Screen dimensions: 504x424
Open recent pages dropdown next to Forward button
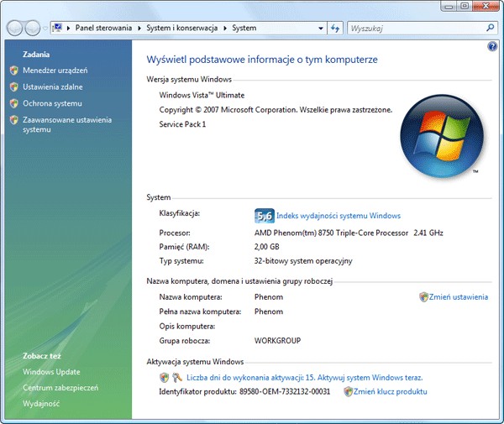[x=45, y=29]
